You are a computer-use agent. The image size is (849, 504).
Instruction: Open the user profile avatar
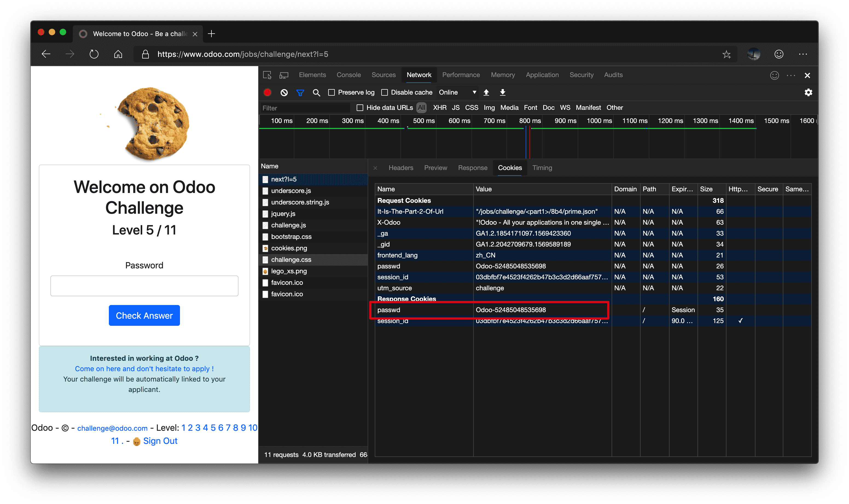[754, 54]
